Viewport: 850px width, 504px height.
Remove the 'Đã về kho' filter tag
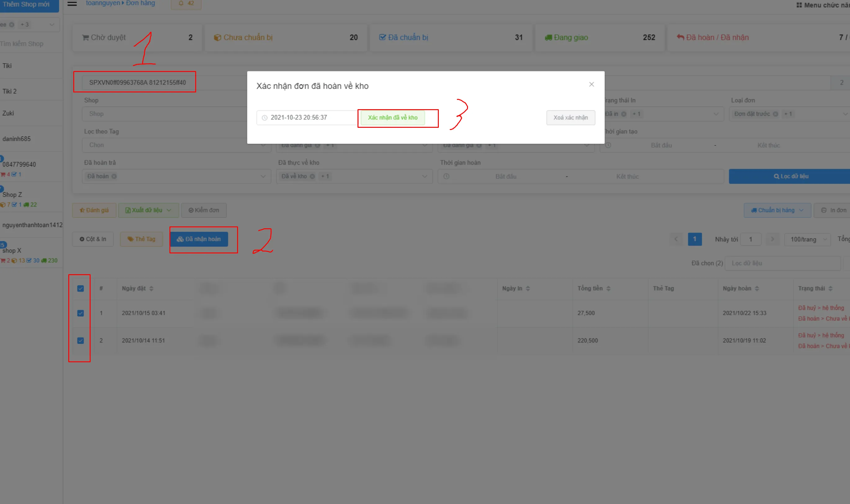[312, 176]
